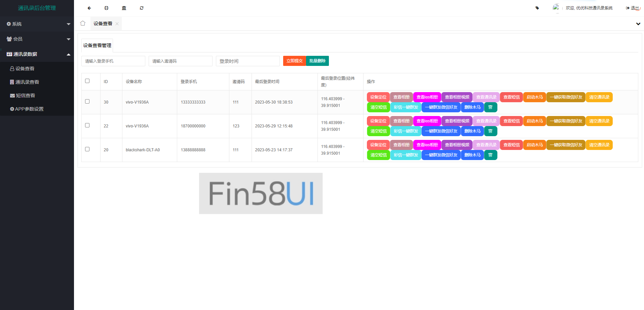644x310 pixels.
Task: Click the tag icon near the user avatar
Action: (537, 8)
